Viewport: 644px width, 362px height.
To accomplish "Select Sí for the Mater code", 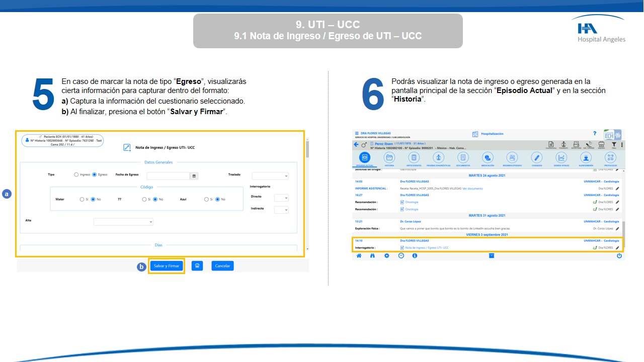I will coord(82,200).
